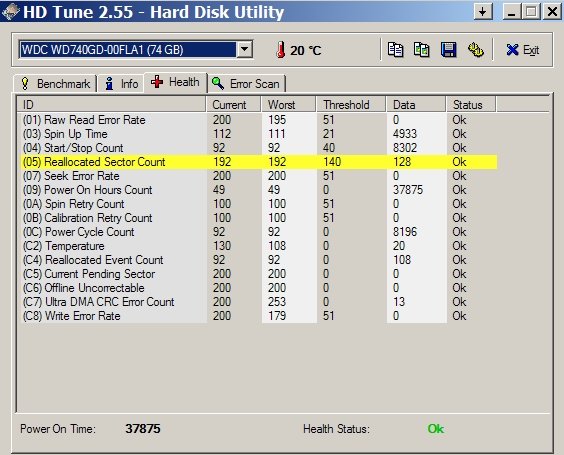564x455 pixels.
Task: Click data value 8302 for Start/Stop Count
Action: point(405,148)
